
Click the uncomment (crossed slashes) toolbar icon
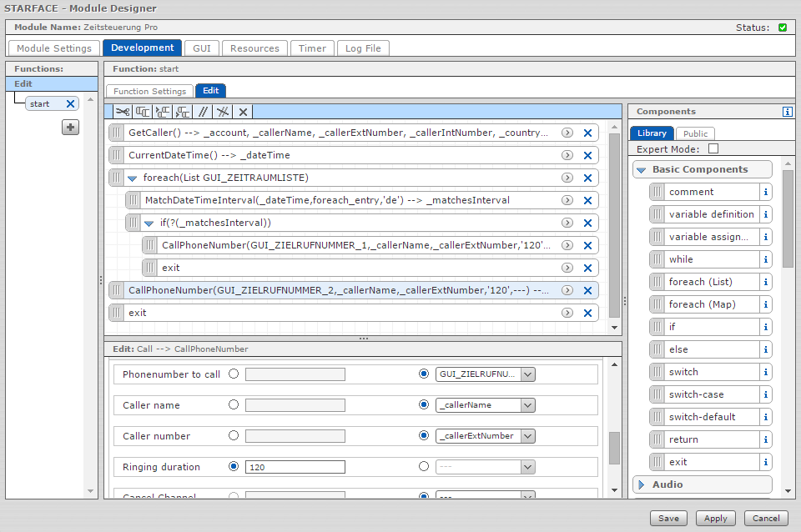(x=223, y=112)
